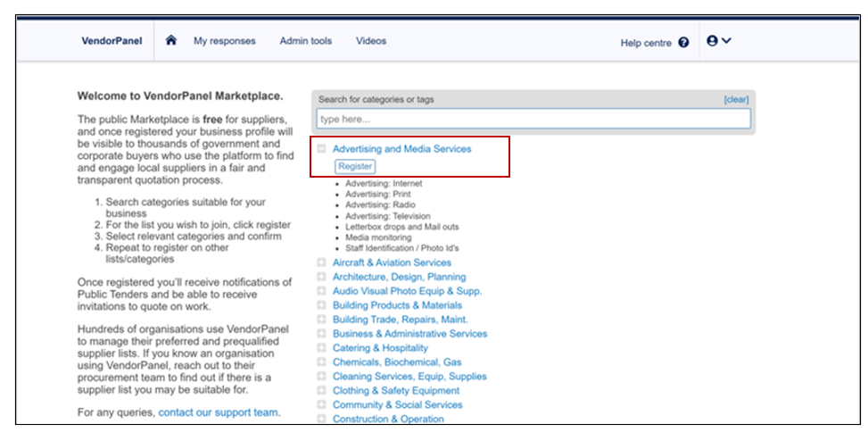Collapse Advertising and Media Services category

click(322, 149)
